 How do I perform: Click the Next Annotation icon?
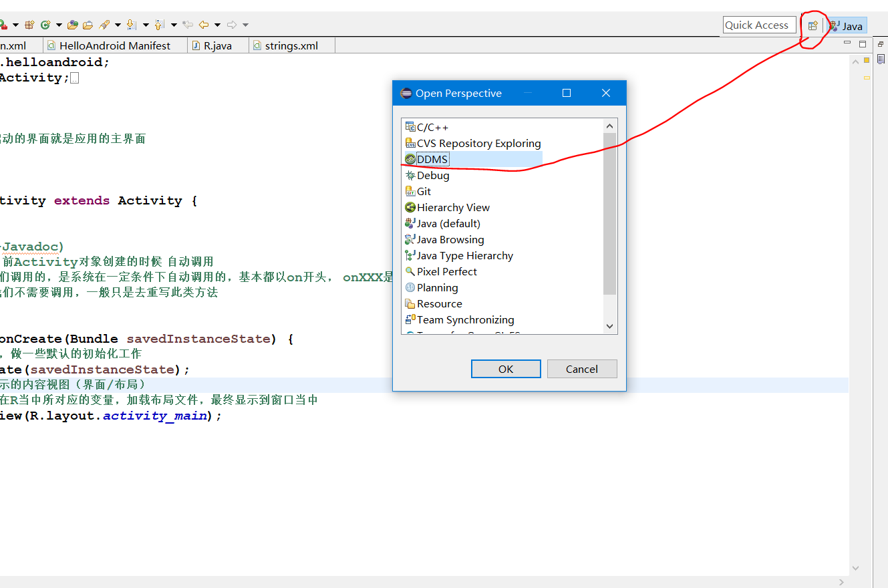[132, 25]
